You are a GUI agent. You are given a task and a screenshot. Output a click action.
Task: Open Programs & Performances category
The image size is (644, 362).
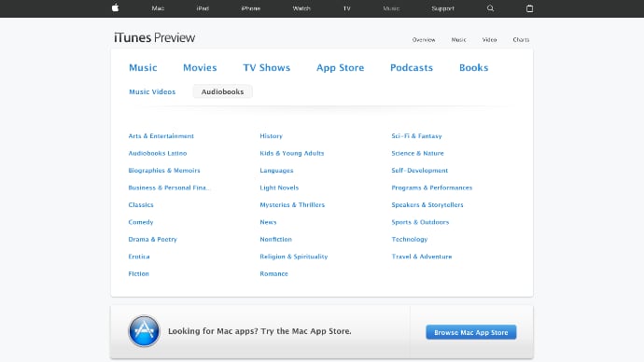[431, 188]
